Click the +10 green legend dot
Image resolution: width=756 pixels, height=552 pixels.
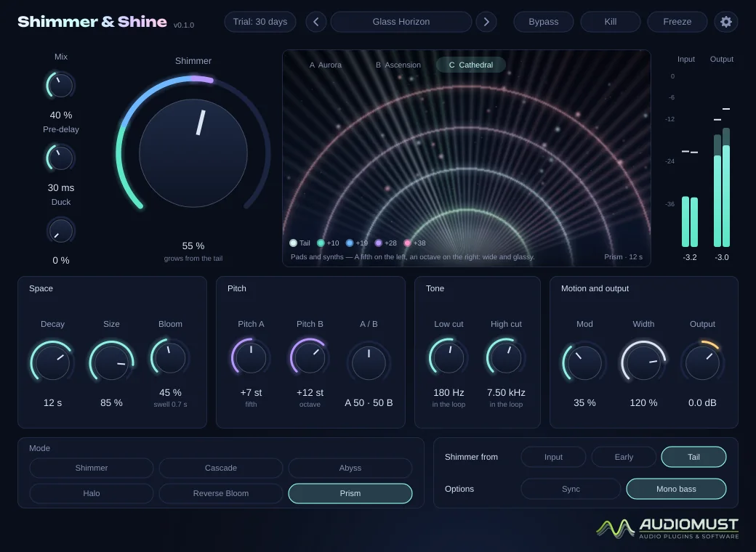tap(321, 243)
